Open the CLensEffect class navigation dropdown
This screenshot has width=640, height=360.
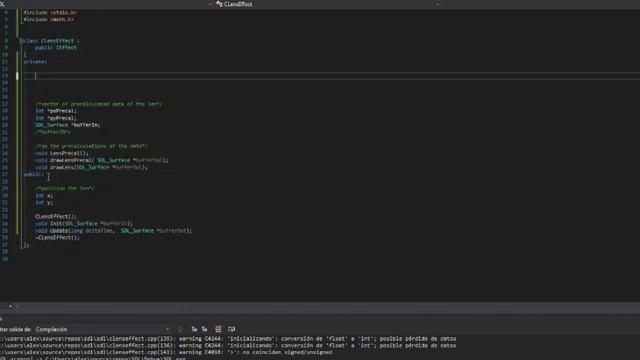[327, 4]
